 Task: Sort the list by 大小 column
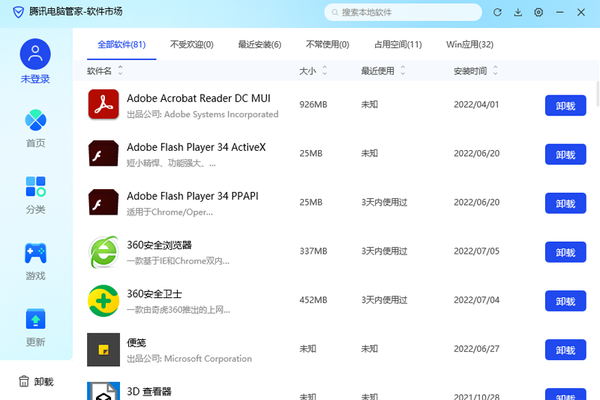point(322,71)
